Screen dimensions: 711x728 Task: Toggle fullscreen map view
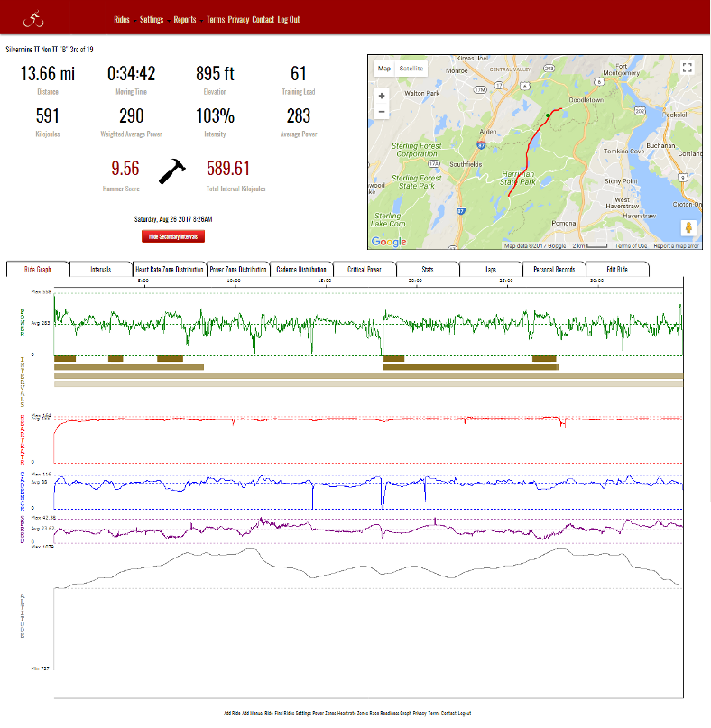pyautogui.click(x=687, y=68)
